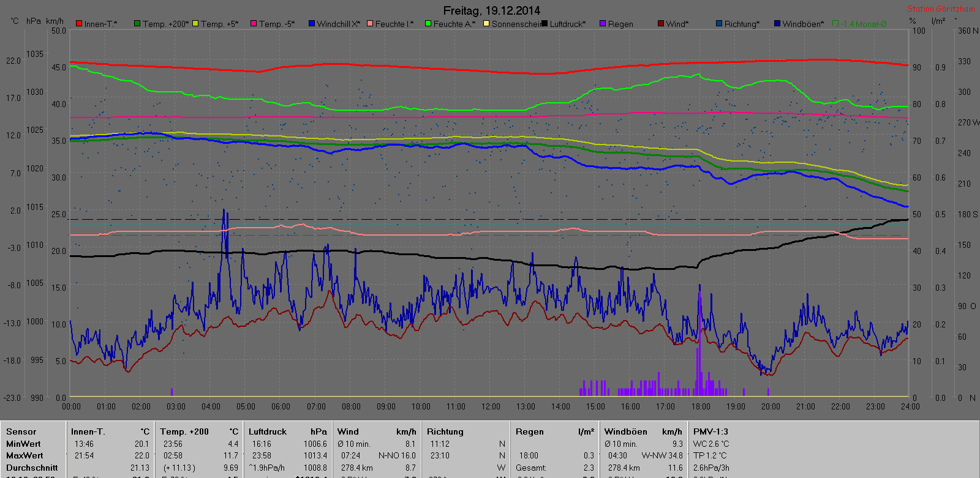This screenshot has height=478, width=980.
Task: Click the 'Luftdruck*' legend label text
Action: (568, 24)
